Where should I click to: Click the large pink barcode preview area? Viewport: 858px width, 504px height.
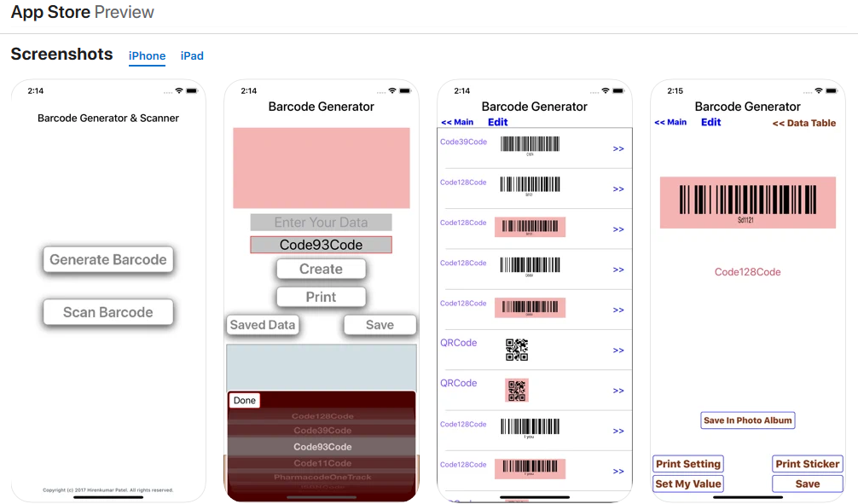pyautogui.click(x=322, y=168)
